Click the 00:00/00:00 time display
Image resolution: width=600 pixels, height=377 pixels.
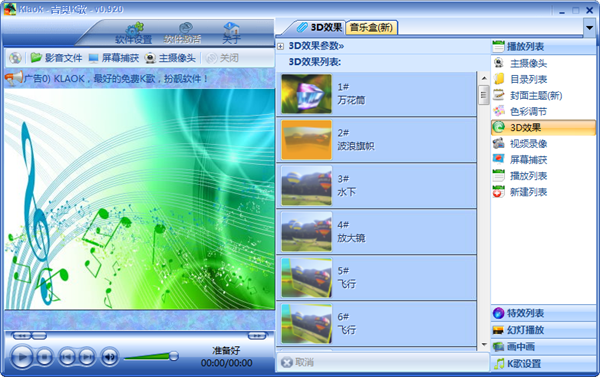(227, 363)
